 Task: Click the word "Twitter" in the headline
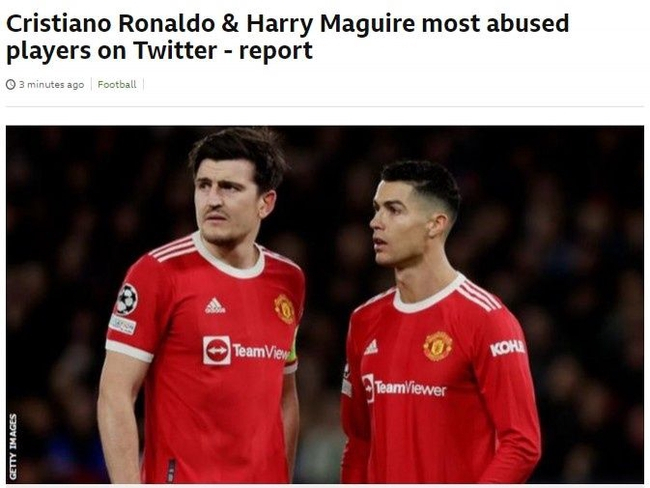click(x=175, y=51)
